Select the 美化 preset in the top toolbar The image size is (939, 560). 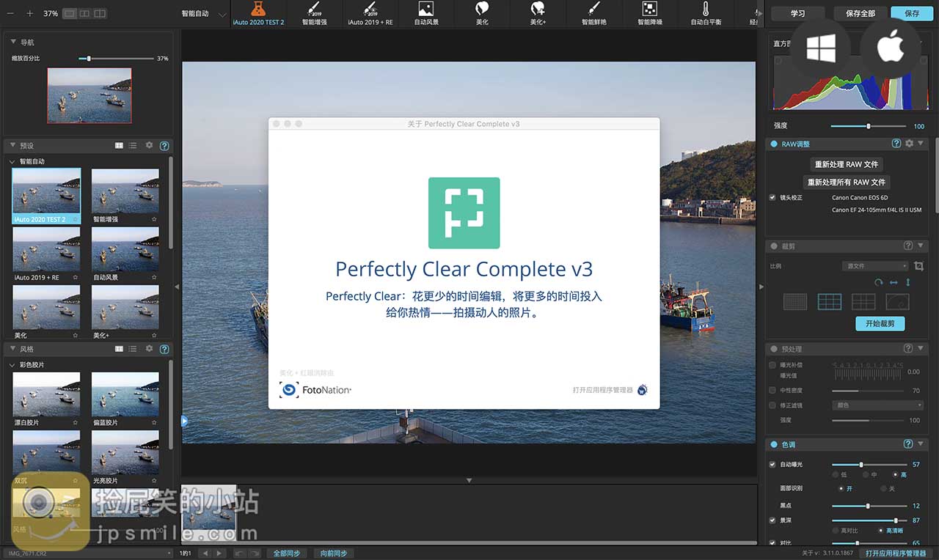(482, 13)
